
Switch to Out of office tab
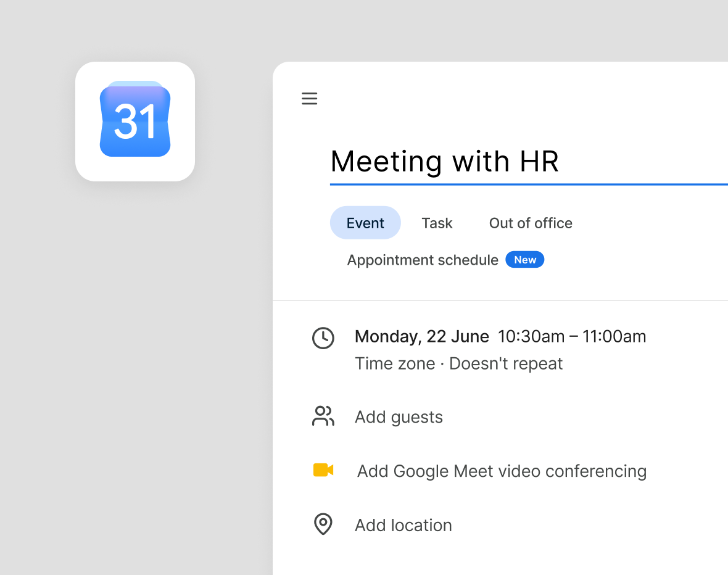(531, 223)
